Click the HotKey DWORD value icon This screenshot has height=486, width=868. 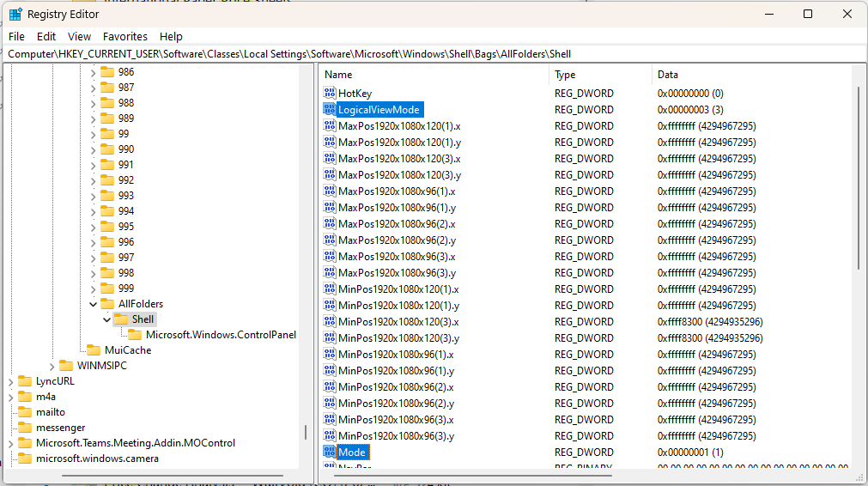[x=330, y=93]
